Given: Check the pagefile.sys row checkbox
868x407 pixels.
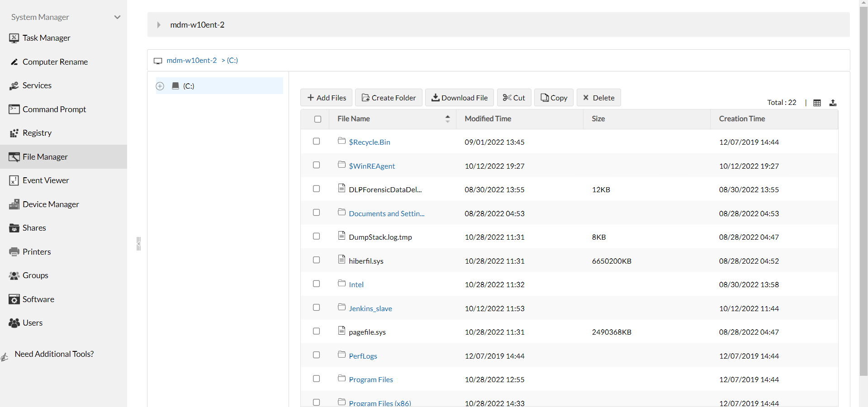Looking at the screenshot, I should click(x=316, y=331).
